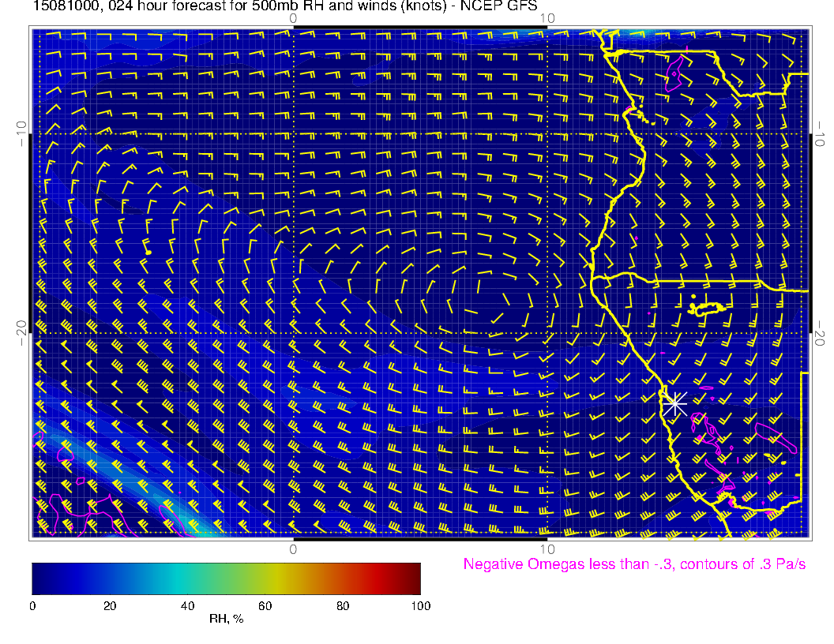Click the '-10' latitude label on the left axis
Image resolution: width=834 pixels, height=644 pixels.
coord(21,133)
